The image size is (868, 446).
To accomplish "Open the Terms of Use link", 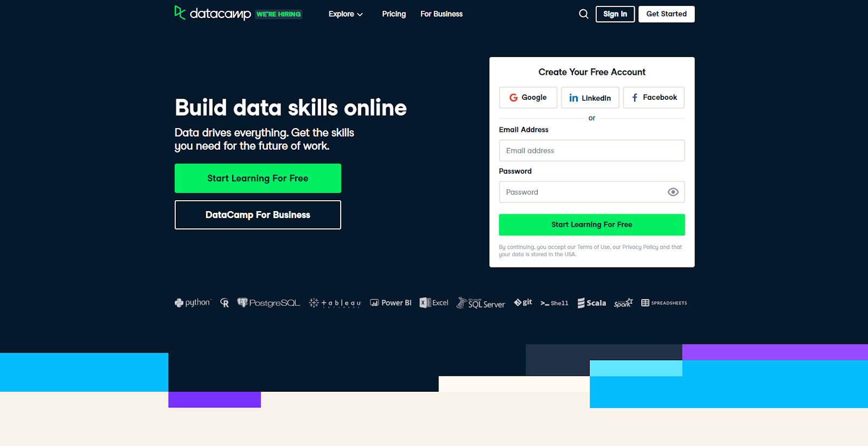I will click(x=593, y=247).
